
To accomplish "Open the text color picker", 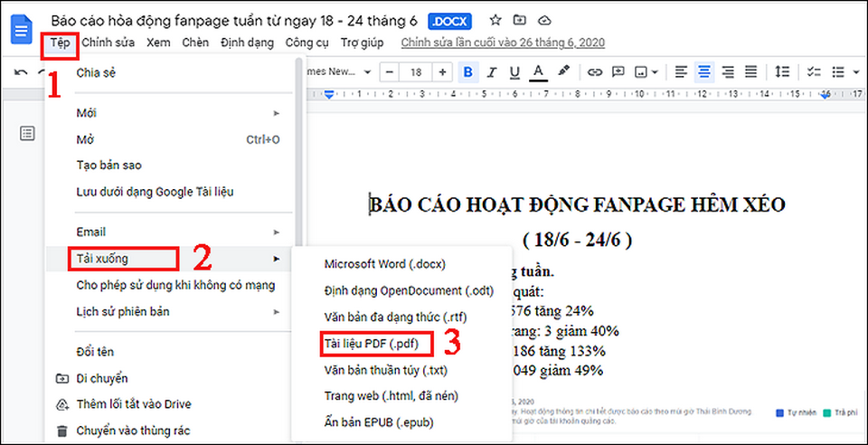I will (538, 71).
